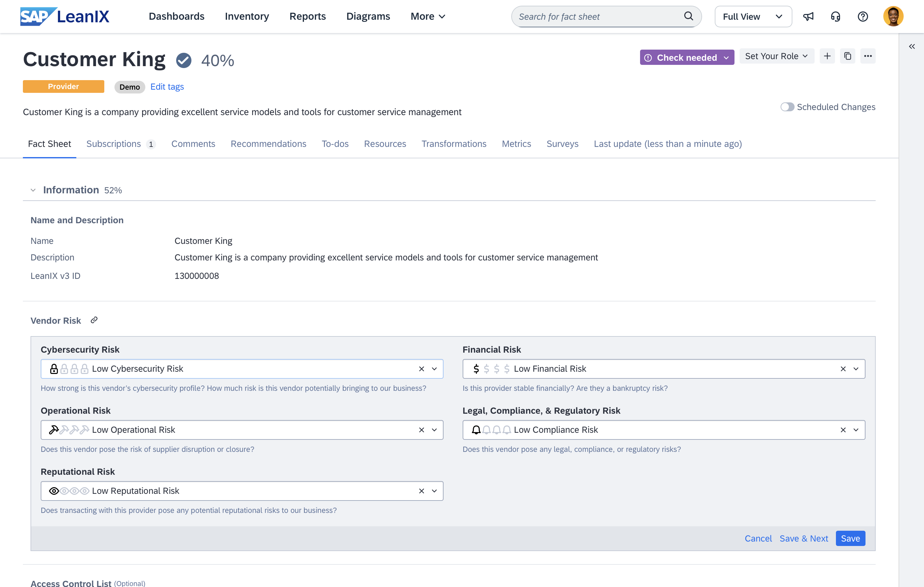
Task: Click the Name value Customer King
Action: click(x=203, y=240)
